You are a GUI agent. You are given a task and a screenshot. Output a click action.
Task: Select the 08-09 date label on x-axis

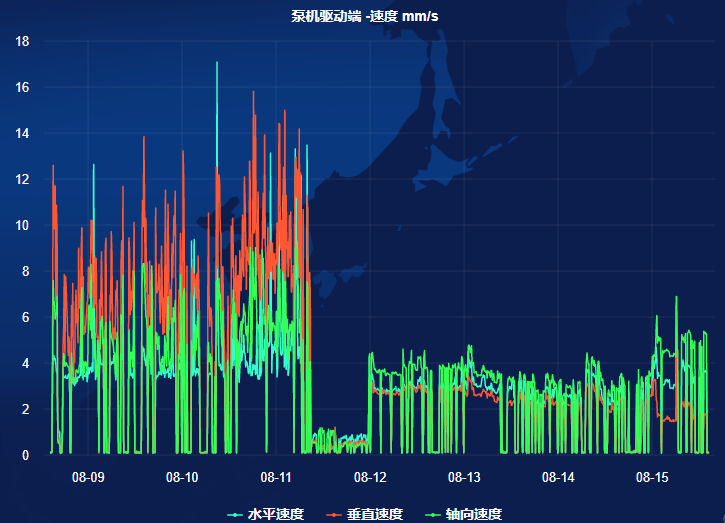(x=88, y=478)
